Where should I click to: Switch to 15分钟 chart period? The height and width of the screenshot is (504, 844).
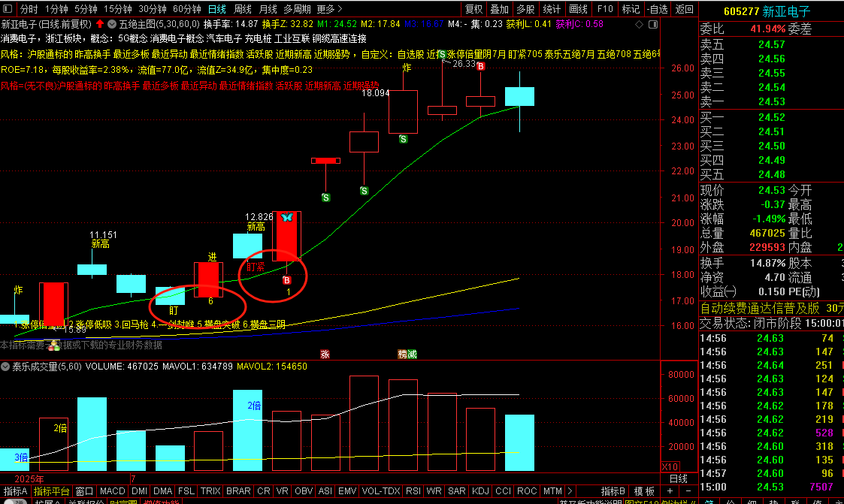(118, 9)
